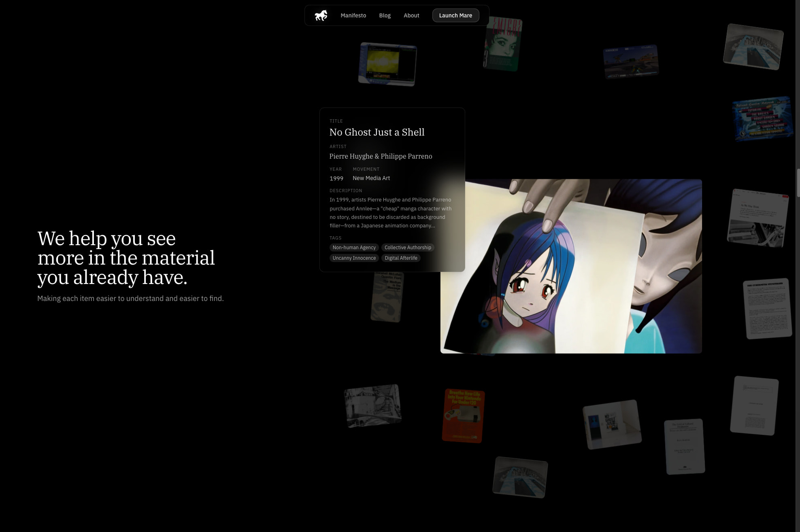Click the year value 1999
This screenshot has width=800, height=532.
pyautogui.click(x=336, y=178)
